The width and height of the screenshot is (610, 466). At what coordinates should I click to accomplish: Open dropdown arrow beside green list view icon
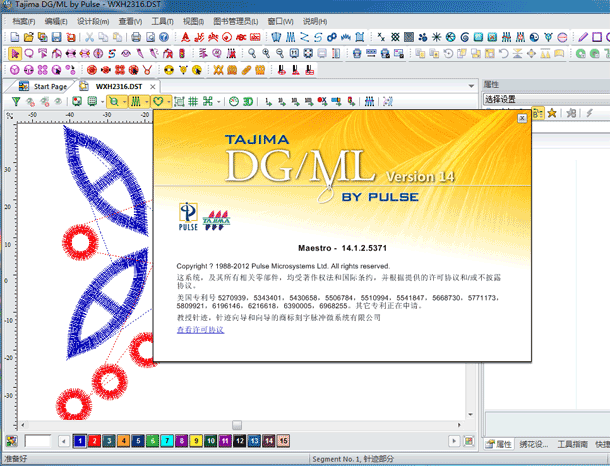pyautogui.click(x=102, y=102)
